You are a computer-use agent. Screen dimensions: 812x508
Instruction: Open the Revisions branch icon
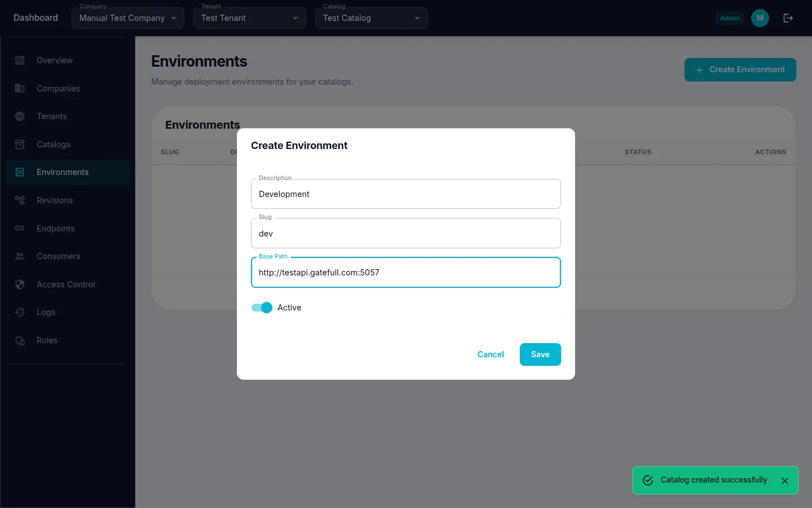point(20,200)
